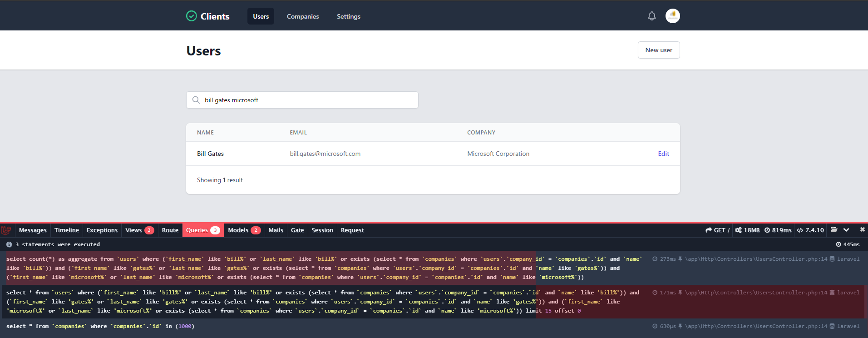The image size is (868, 338).
Task: Open the debugbar folder icon for stored requests
Action: point(834,230)
